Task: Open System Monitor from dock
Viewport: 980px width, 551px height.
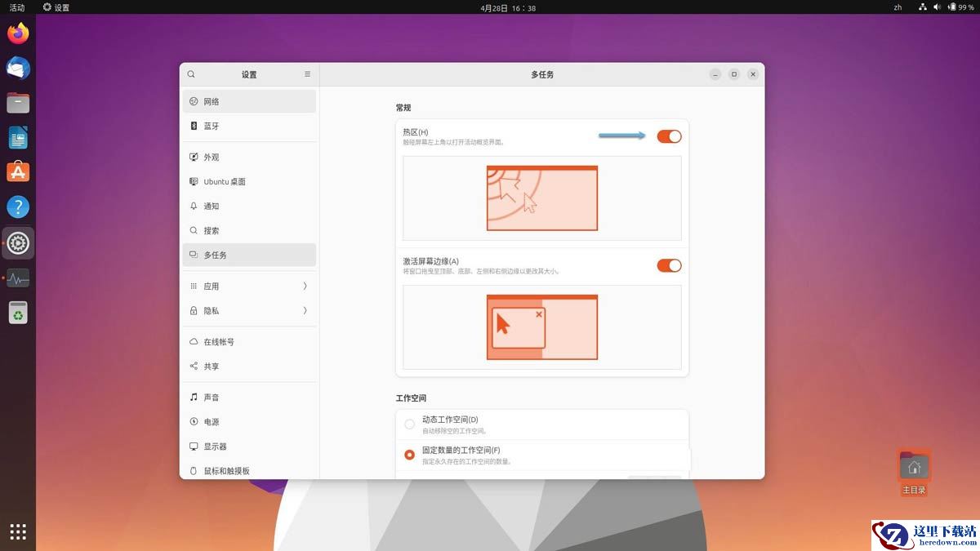Action: coord(18,278)
